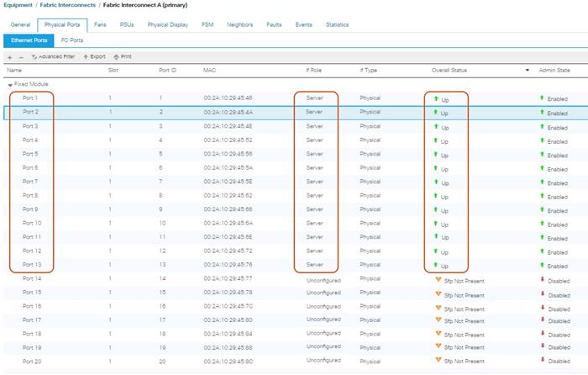Click the Sfp Not Present warning icon for Port 14
This screenshot has width=588, height=375.
437,278
